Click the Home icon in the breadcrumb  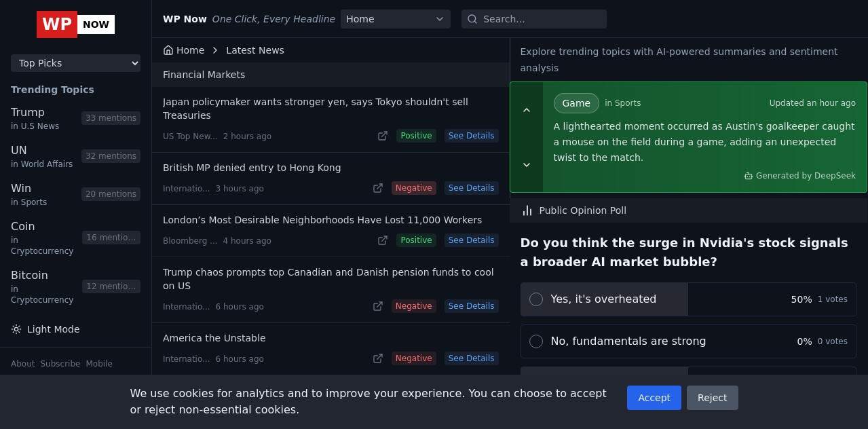[x=168, y=50]
